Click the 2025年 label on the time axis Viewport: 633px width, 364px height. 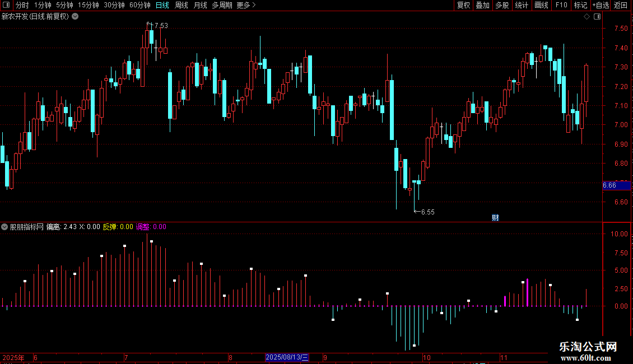pyautogui.click(x=13, y=357)
